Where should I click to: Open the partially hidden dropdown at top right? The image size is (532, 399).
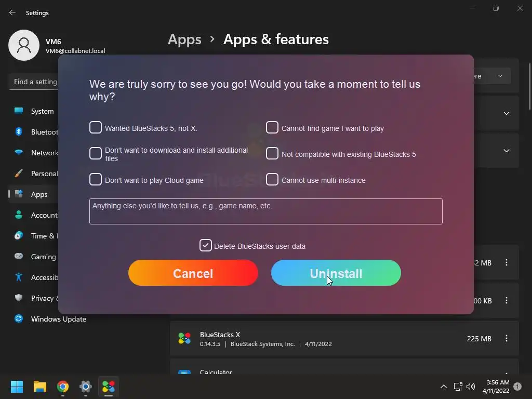tap(493, 76)
